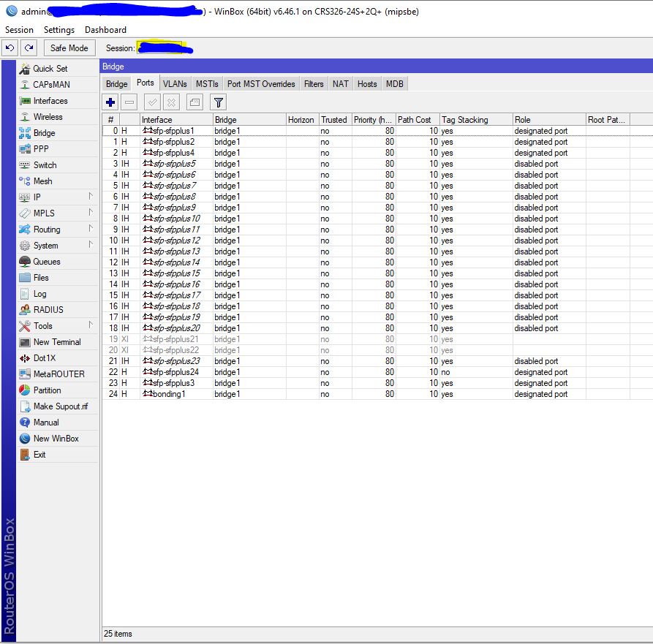Open the Filter funnel tool
This screenshot has height=644, width=653.
218,102
